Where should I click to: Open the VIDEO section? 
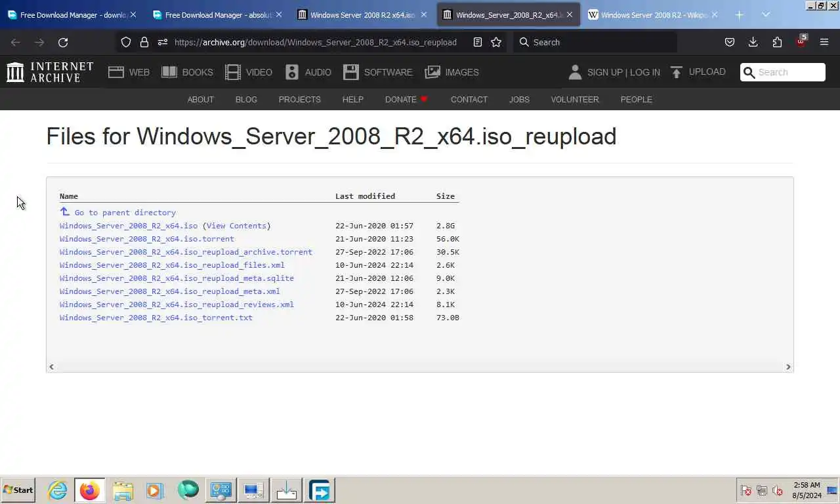pyautogui.click(x=248, y=72)
